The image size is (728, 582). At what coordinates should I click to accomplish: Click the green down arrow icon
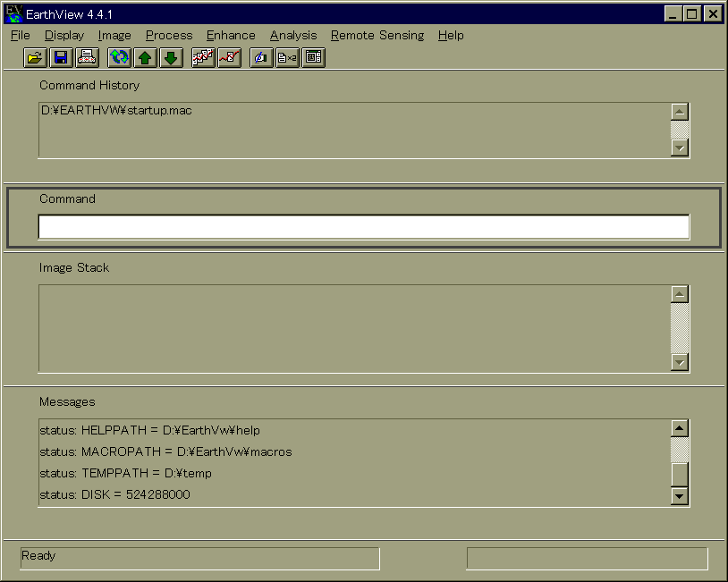click(172, 58)
